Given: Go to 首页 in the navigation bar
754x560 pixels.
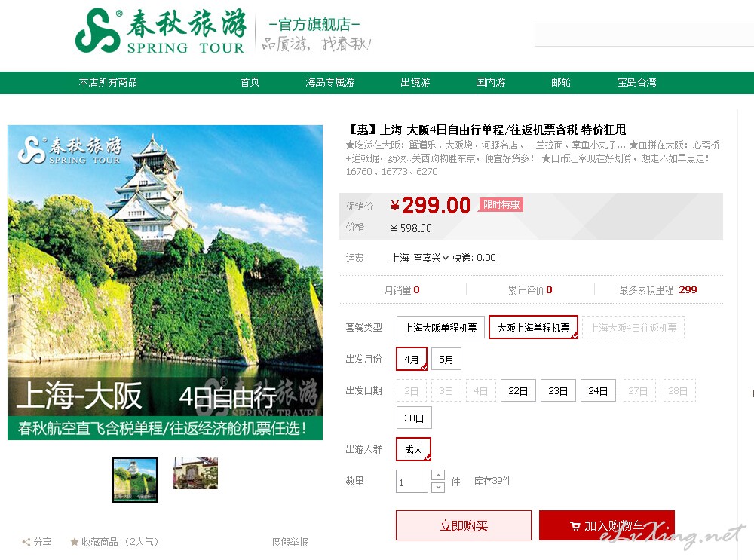Looking at the screenshot, I should click(x=250, y=82).
